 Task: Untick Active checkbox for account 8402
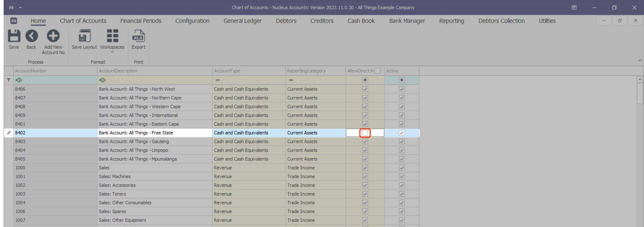pyautogui.click(x=402, y=133)
